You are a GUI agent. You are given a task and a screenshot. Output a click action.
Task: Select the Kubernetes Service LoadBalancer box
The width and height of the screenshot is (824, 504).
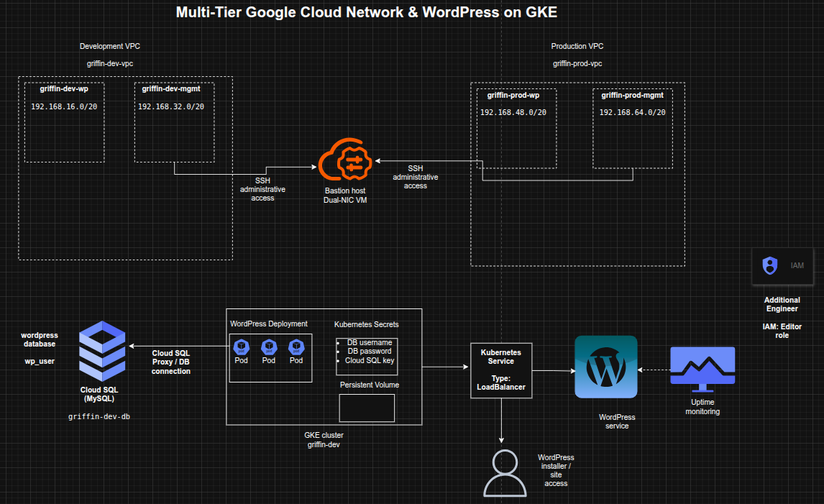tap(501, 370)
